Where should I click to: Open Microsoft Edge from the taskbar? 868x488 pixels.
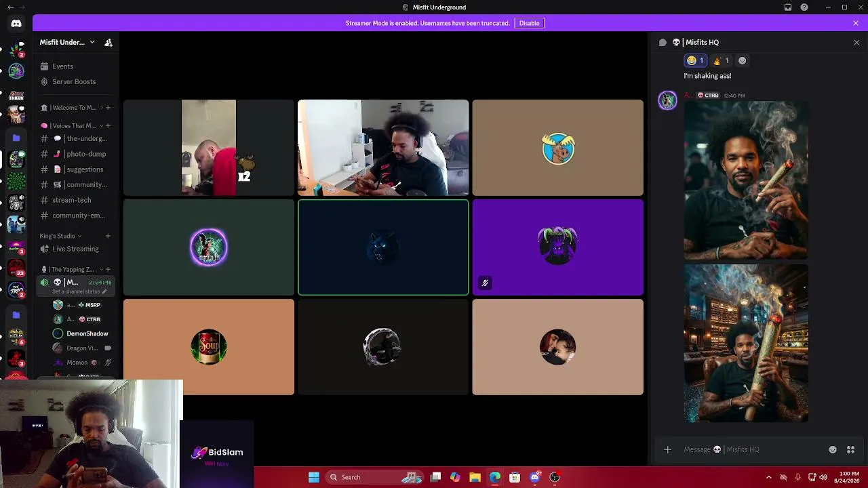495,477
